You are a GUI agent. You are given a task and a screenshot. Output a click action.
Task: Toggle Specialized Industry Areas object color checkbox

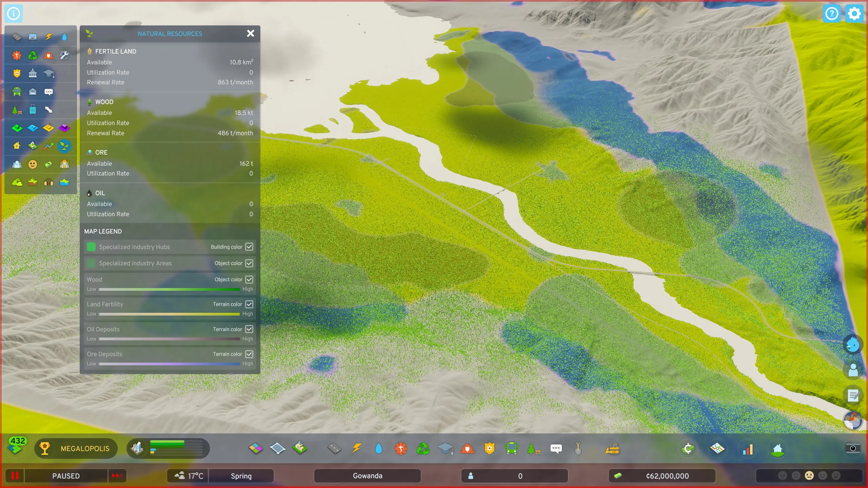coord(249,263)
